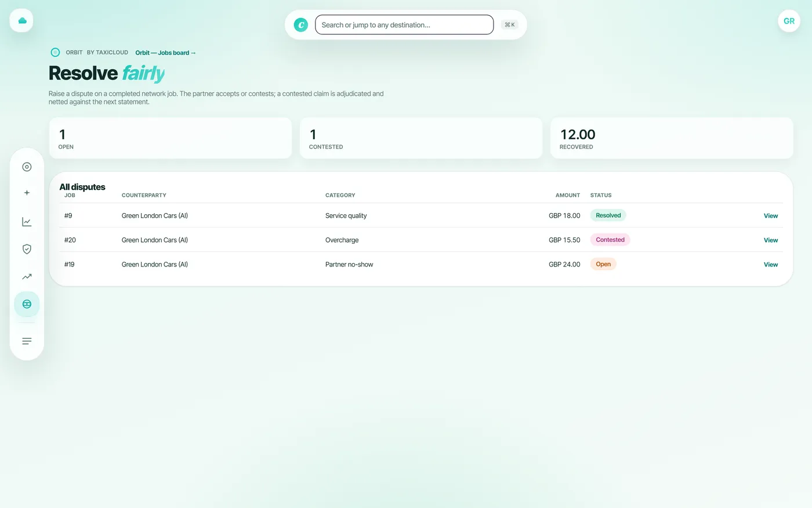Click the CATEGORY column header
The image size is (812, 508).
tap(340, 196)
